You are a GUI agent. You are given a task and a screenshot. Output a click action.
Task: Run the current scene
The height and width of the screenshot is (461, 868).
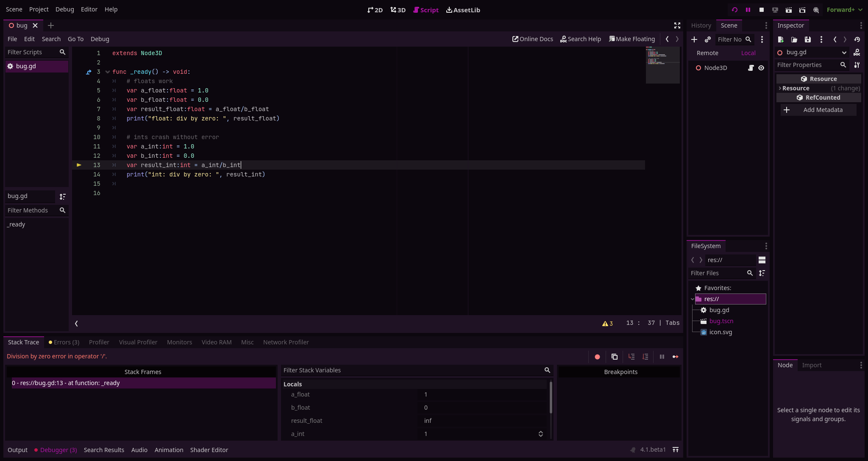pyautogui.click(x=789, y=9)
